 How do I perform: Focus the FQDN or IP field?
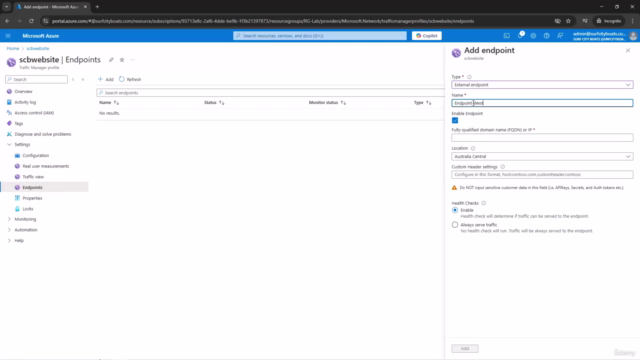pos(542,138)
